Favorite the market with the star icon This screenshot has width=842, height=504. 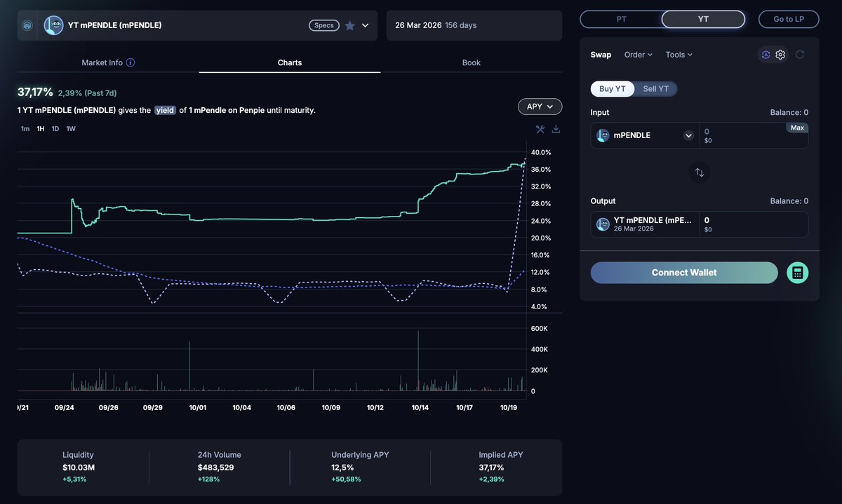click(x=349, y=25)
